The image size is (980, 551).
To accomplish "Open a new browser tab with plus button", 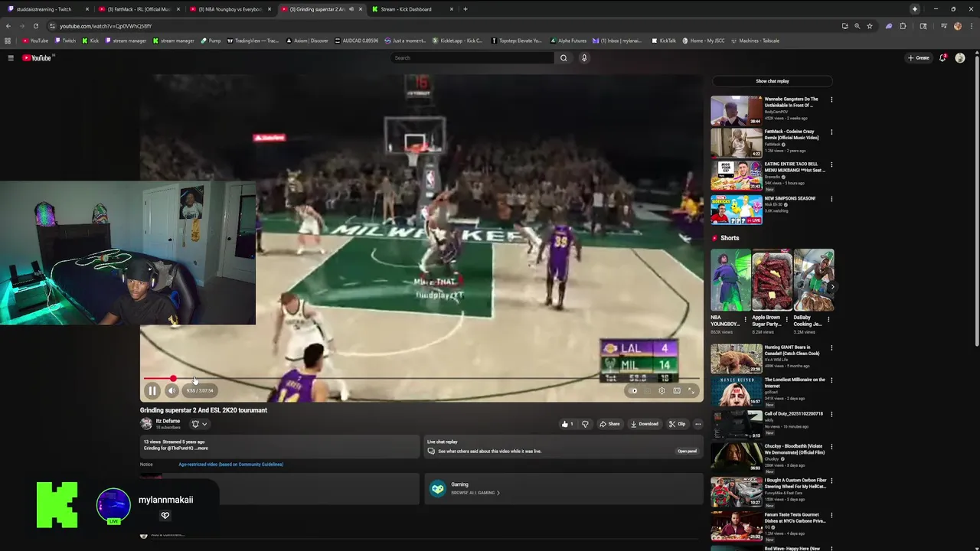I will (465, 9).
